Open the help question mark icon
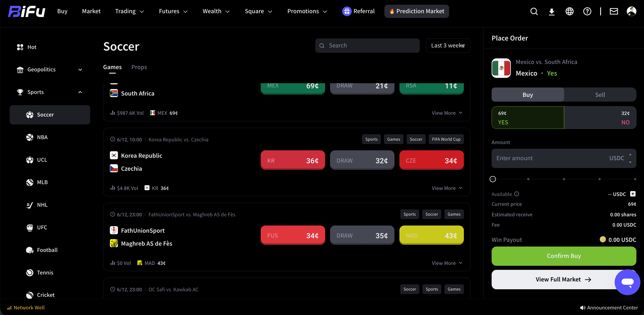Screen dimensions: 644x315 click(587, 11)
